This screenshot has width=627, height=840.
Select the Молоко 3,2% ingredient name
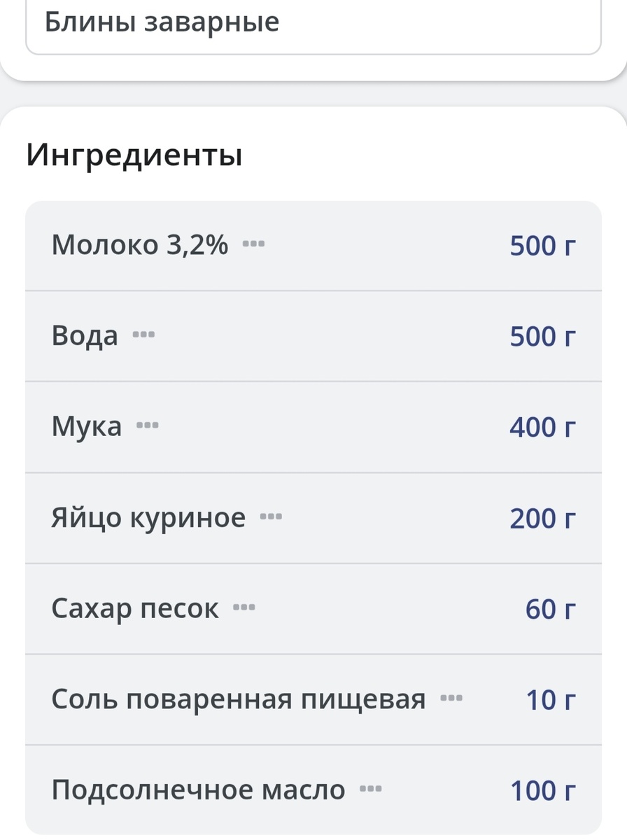point(140,245)
